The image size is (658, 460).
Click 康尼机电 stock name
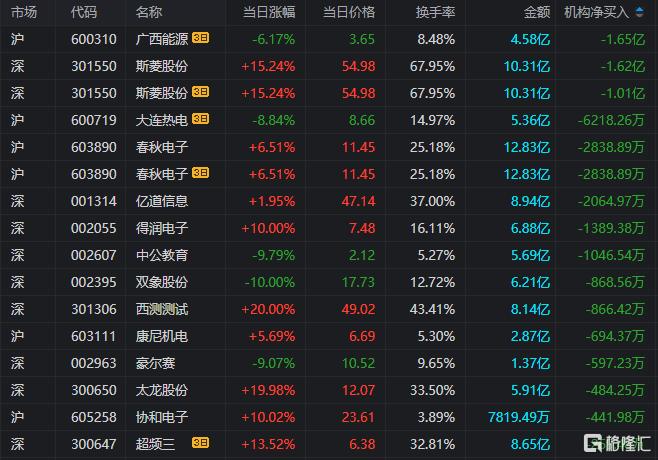(x=162, y=336)
